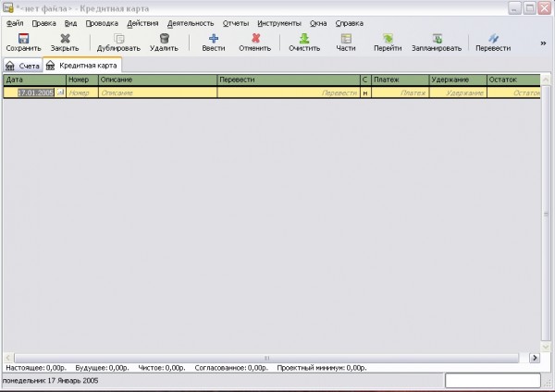The width and height of the screenshot is (555, 392).
Task: Click the Запланировать schedule icon
Action: click(x=438, y=38)
